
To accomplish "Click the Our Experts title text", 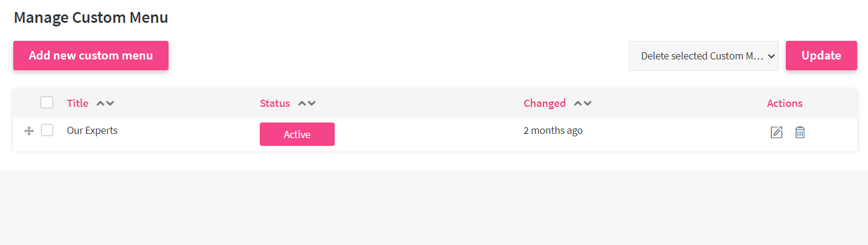I will [x=92, y=130].
